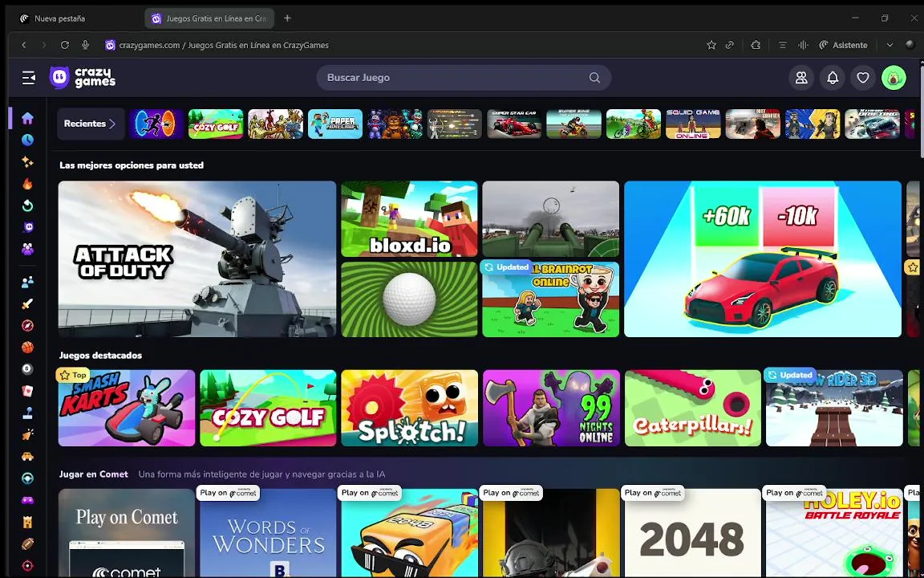Open new games sparkle icon in sidebar

(27, 161)
